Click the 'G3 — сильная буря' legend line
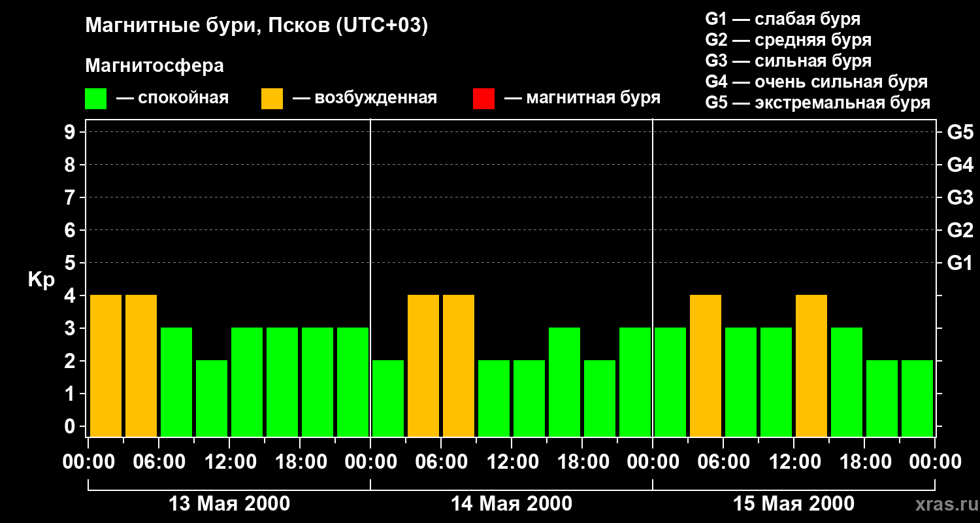The image size is (980, 523). [788, 61]
